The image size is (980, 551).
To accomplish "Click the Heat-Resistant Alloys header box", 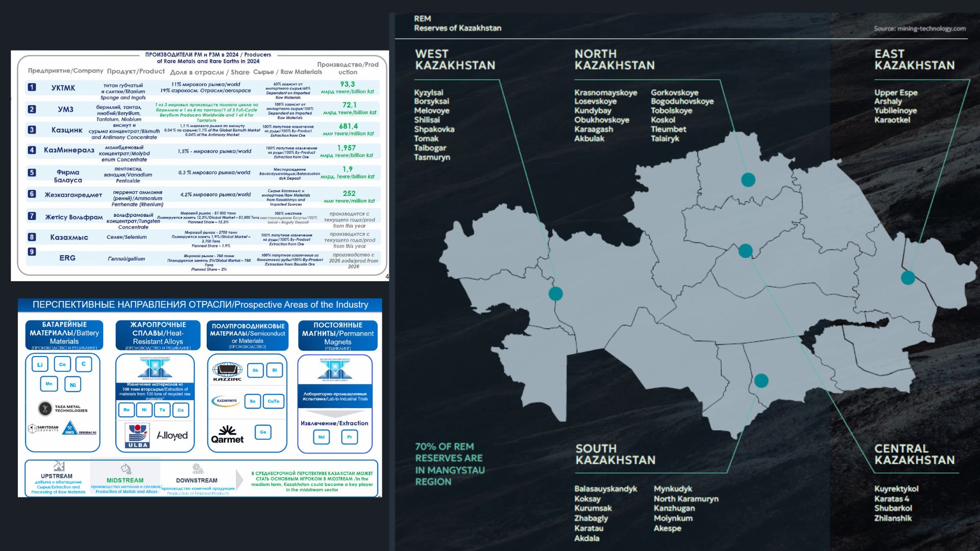I will [x=158, y=335].
